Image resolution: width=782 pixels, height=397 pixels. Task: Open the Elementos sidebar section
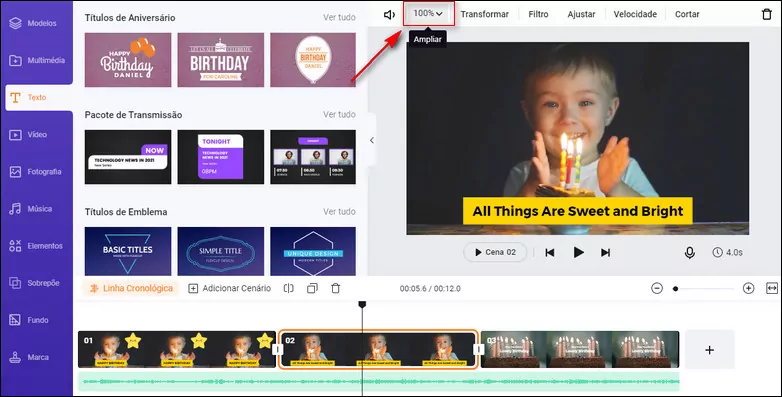point(36,246)
